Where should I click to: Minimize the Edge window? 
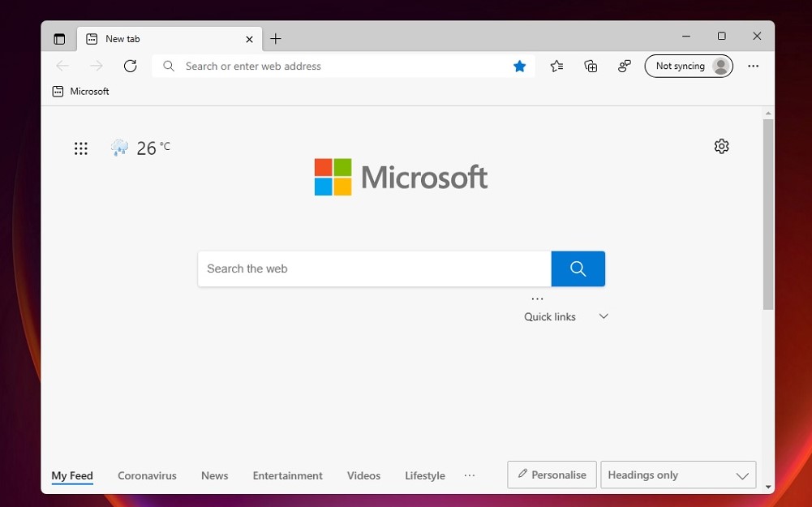pyautogui.click(x=686, y=37)
